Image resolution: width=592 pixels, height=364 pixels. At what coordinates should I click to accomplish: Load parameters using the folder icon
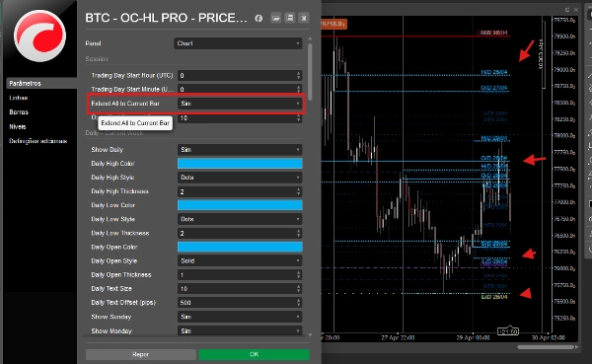(276, 18)
